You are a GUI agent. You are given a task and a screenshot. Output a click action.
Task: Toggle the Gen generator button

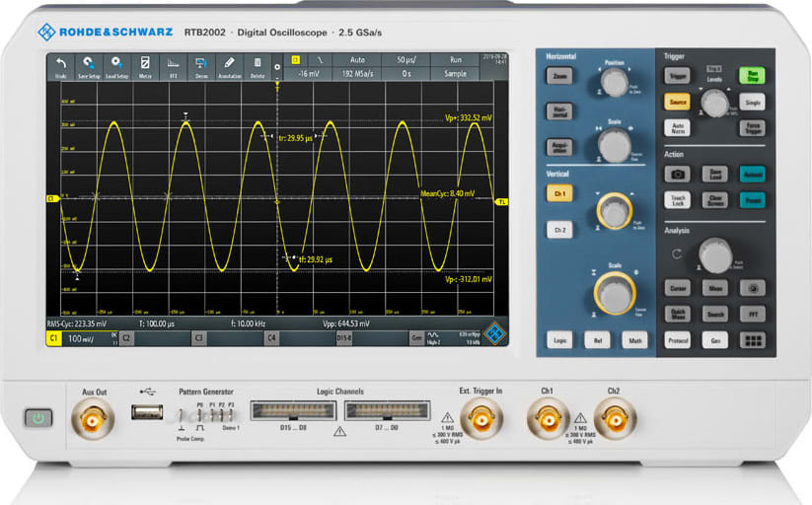(715, 340)
